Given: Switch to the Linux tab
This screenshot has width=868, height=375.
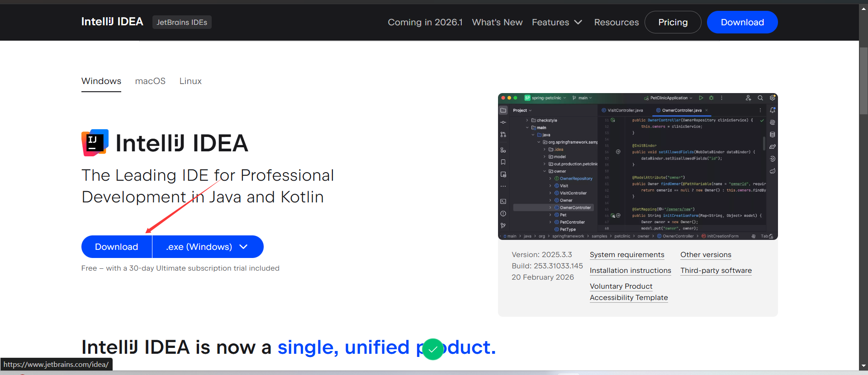Looking at the screenshot, I should click(190, 81).
